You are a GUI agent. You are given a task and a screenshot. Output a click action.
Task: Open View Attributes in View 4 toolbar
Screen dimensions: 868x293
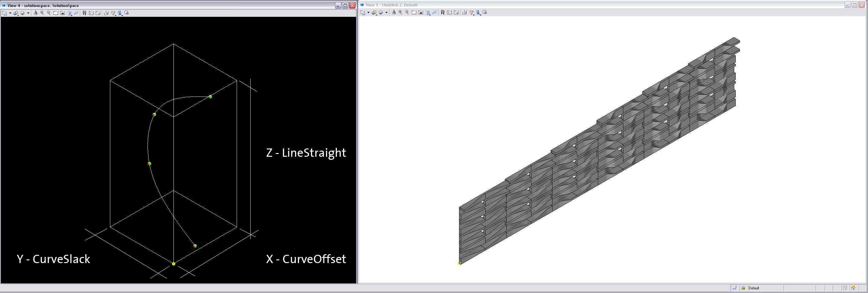click(x=4, y=13)
